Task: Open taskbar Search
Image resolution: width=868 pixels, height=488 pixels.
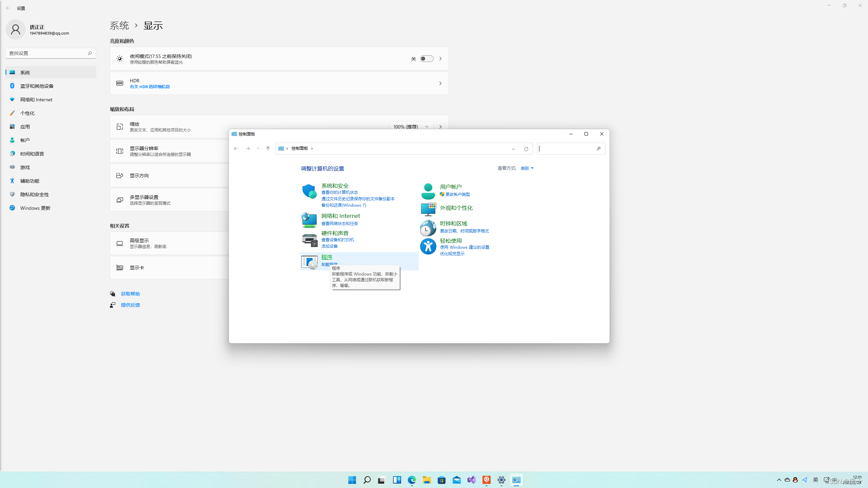Action: [367, 480]
